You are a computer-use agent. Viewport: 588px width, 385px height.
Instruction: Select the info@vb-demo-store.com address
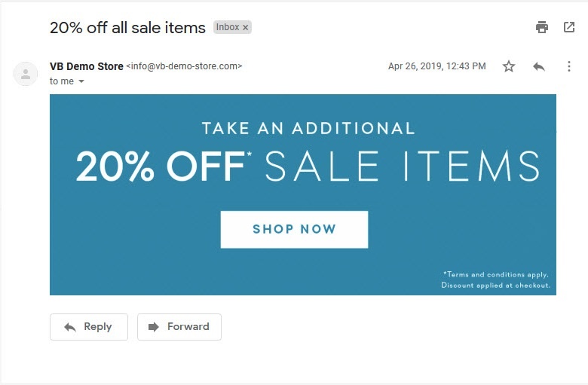pos(184,66)
